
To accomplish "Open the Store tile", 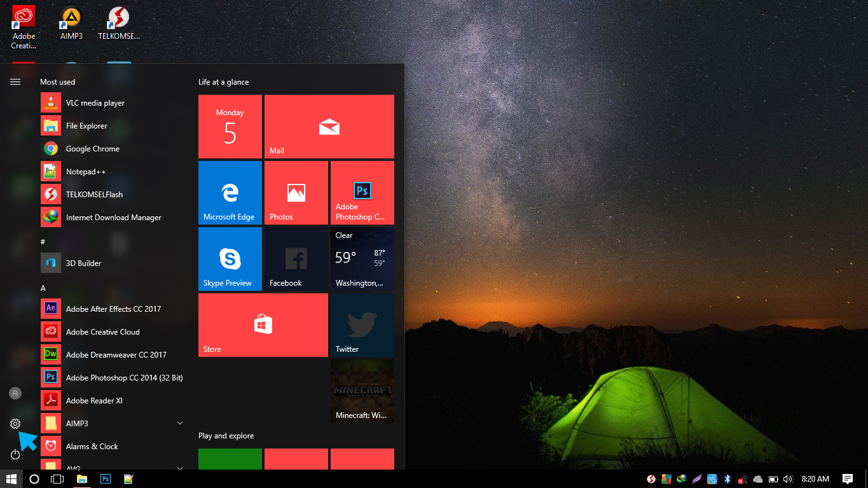I will [263, 325].
